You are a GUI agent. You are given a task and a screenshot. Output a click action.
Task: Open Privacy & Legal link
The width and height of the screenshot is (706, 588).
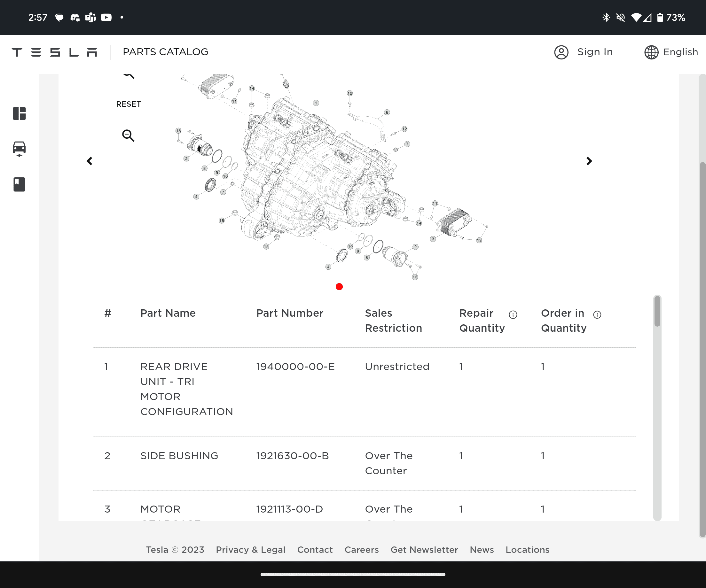250,550
